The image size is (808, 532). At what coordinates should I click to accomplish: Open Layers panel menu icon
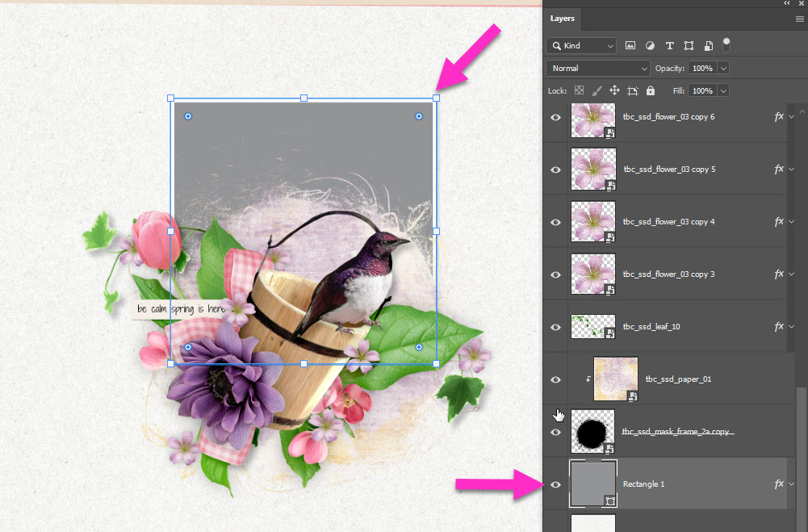799,19
